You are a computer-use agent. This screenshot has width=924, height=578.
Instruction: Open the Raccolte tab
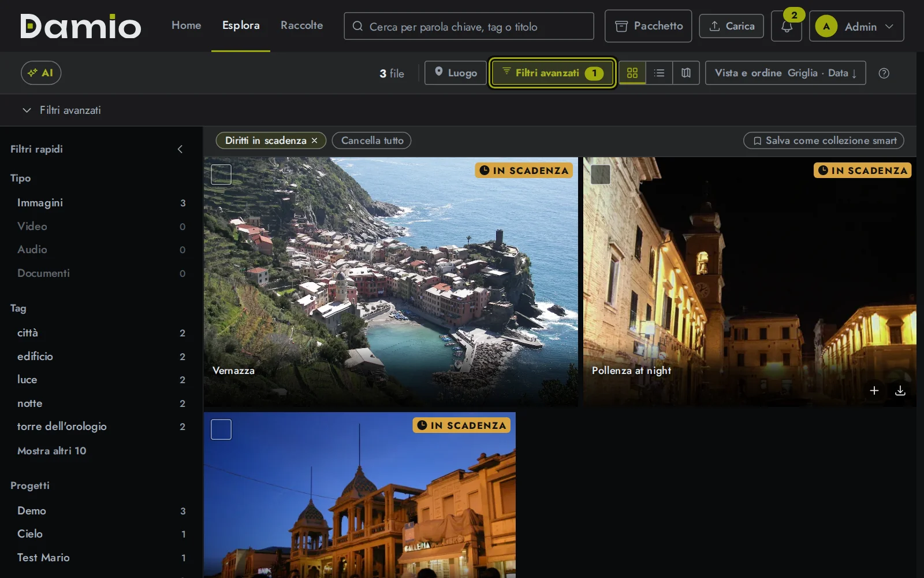(302, 25)
